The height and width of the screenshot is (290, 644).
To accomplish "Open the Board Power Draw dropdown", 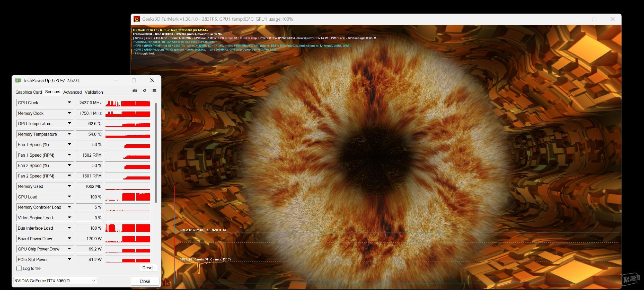I will tap(69, 238).
